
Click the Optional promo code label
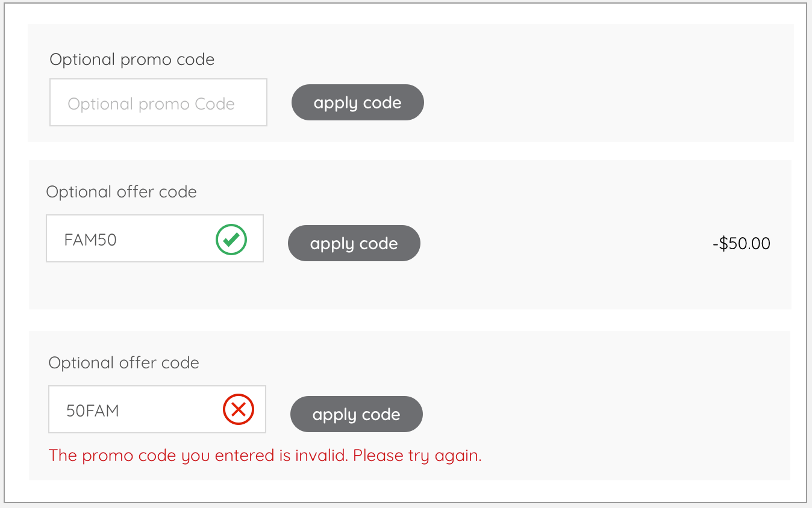tap(131, 59)
